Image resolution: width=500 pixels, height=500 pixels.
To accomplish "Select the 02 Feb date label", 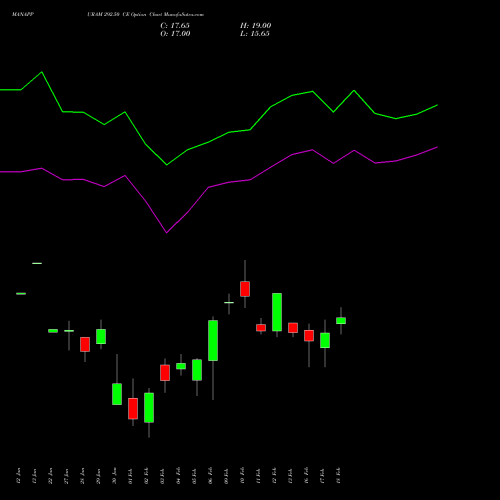I will point(146,476).
